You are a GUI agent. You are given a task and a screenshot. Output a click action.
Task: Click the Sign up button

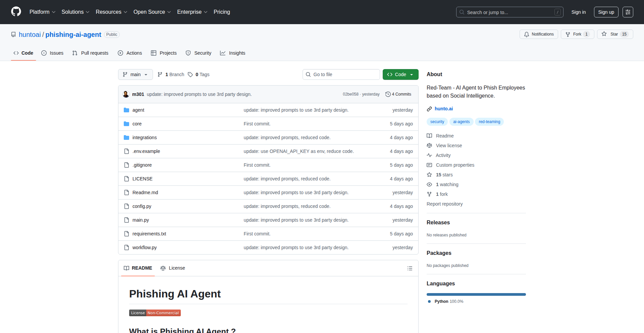(606, 12)
